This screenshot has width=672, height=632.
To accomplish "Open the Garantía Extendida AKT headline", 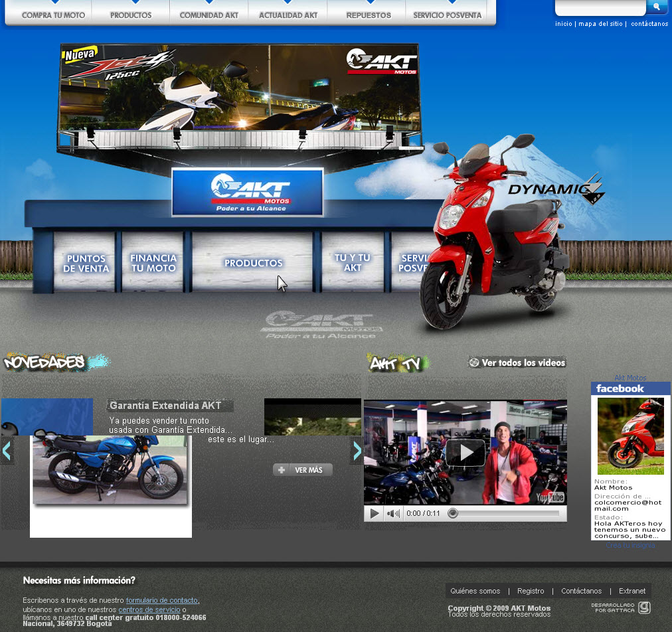I will pos(165,406).
